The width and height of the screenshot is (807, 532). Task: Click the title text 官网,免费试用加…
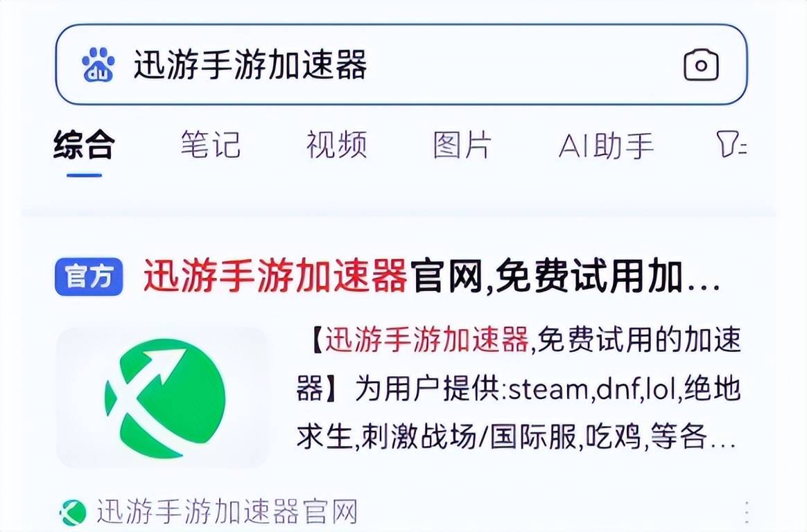point(565,277)
